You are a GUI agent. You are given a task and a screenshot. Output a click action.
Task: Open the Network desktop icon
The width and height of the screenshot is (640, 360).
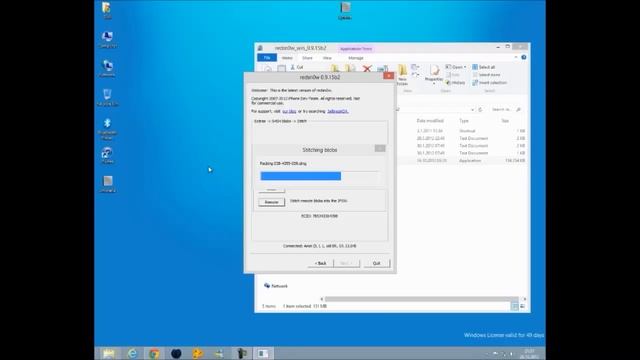107,69
